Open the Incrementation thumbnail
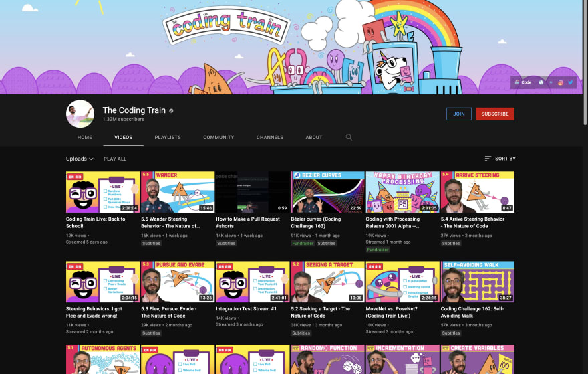Image resolution: width=588 pixels, height=374 pixels. 403,359
